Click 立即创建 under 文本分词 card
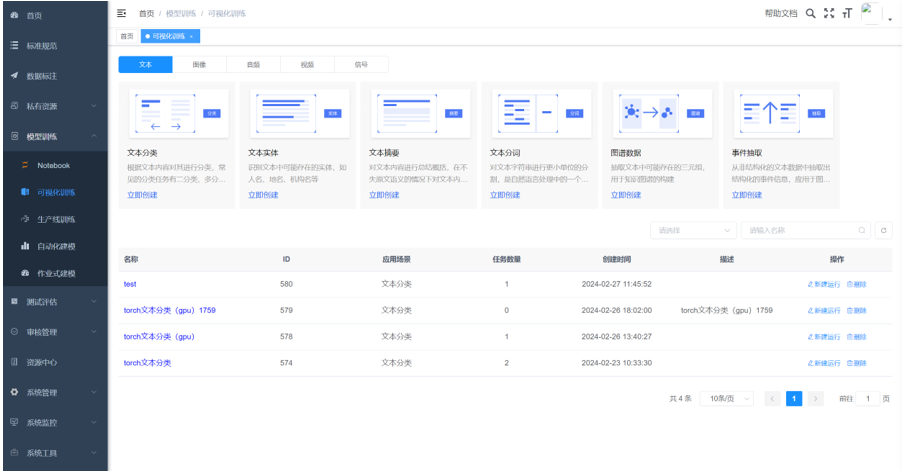 pos(505,195)
